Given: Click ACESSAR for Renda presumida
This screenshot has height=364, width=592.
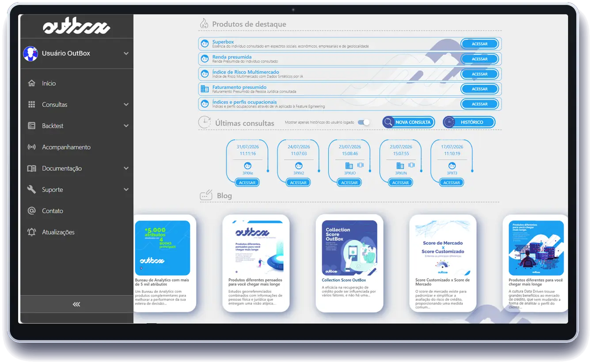Looking at the screenshot, I should point(480,59).
